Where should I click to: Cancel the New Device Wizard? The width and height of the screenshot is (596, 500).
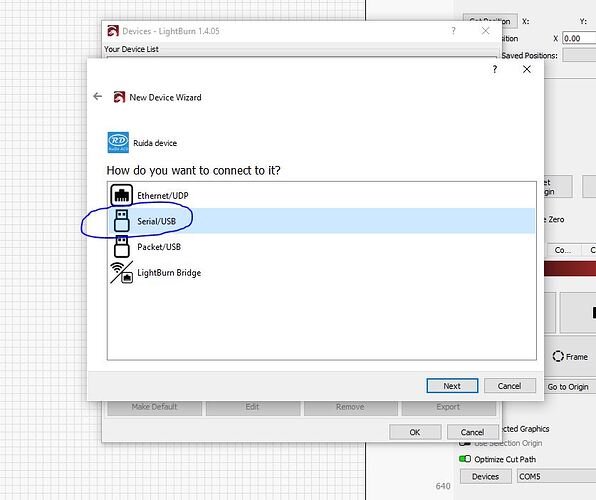[x=509, y=386]
